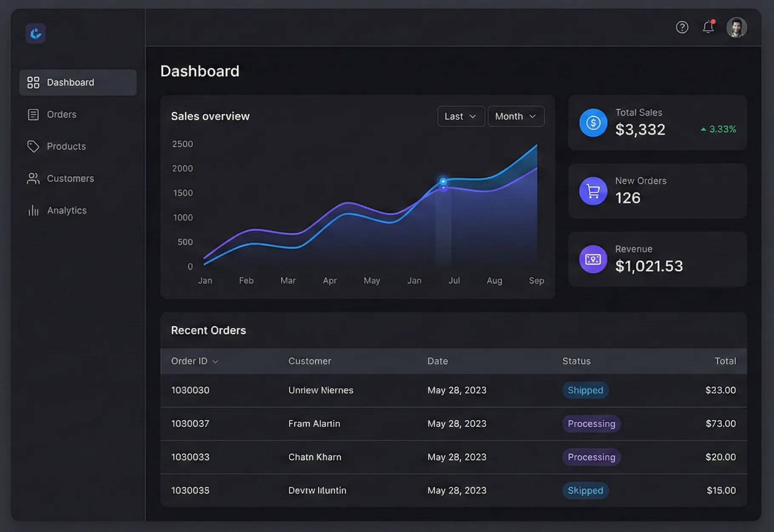
Task: Click the Shipped status badge
Action: click(x=585, y=390)
